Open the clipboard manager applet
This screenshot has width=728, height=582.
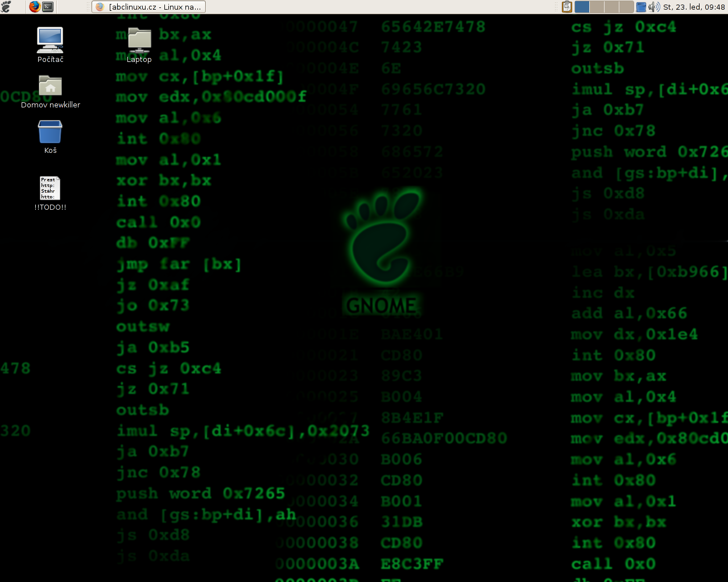(567, 7)
